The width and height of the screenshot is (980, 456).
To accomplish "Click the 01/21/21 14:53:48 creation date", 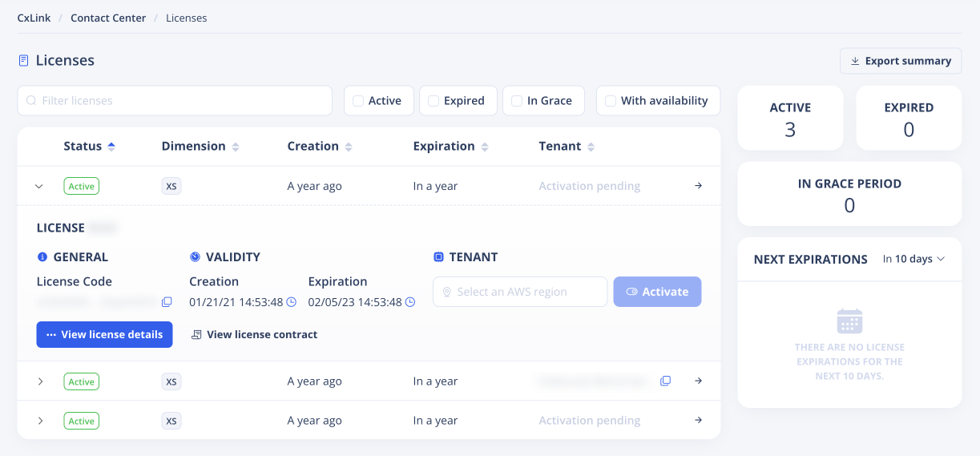I will 236,302.
